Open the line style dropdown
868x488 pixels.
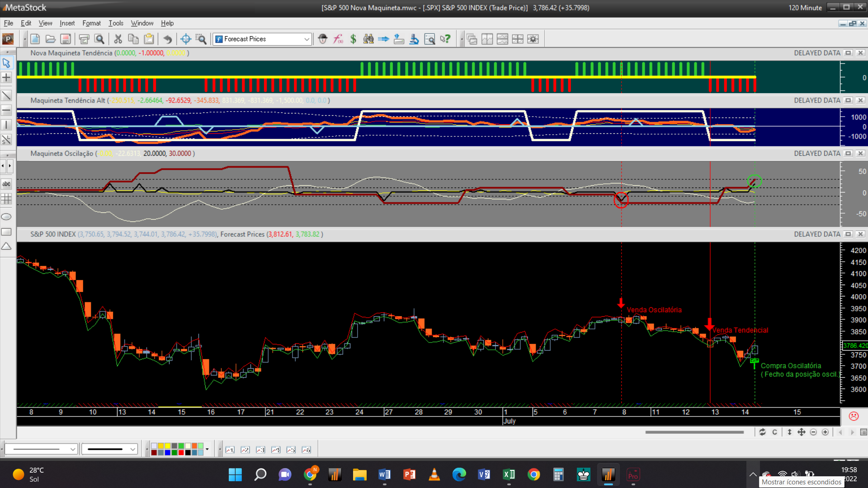[72, 450]
